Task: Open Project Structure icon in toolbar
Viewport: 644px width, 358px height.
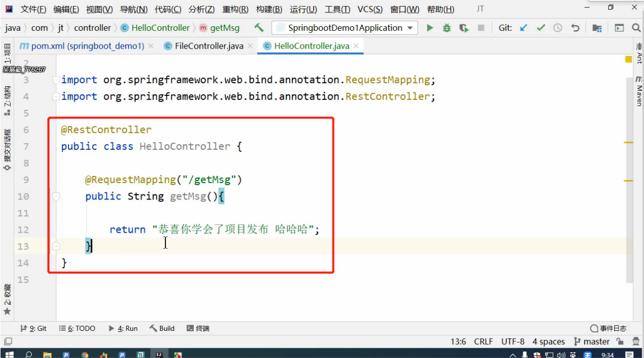Action: point(597,28)
